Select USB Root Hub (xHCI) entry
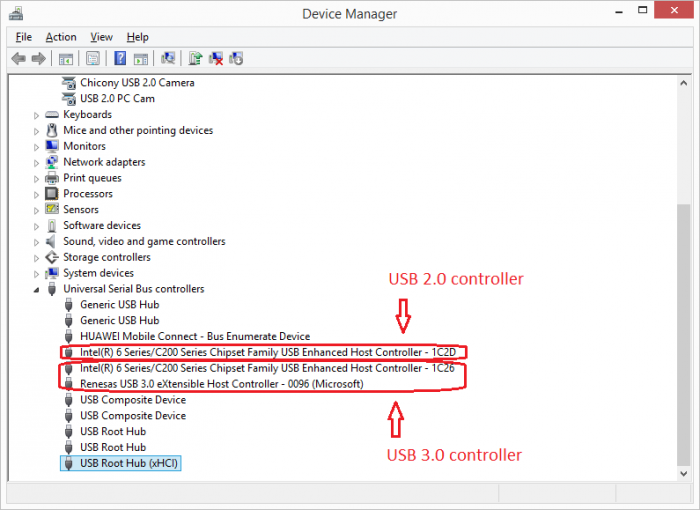 click(x=129, y=463)
